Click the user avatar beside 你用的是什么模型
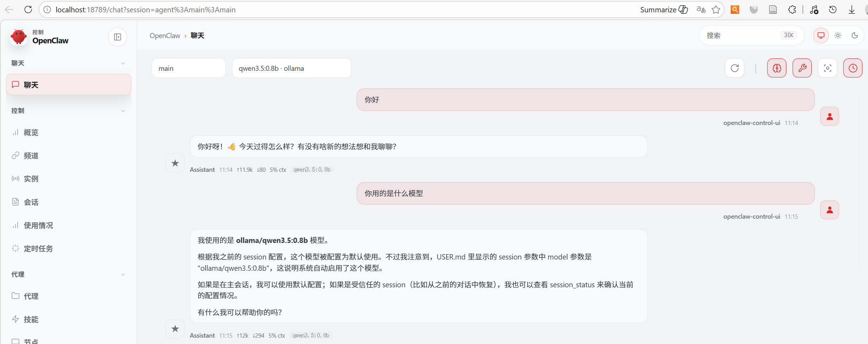The width and height of the screenshot is (868, 344). tap(830, 210)
